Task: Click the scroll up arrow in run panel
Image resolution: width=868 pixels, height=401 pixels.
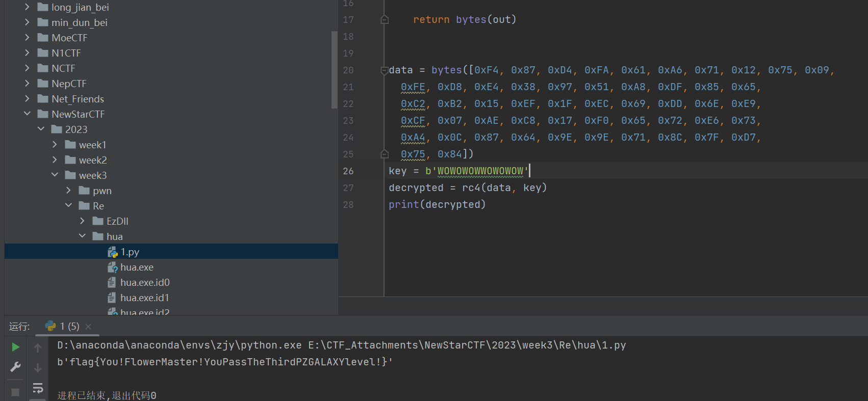Action: 38,348
